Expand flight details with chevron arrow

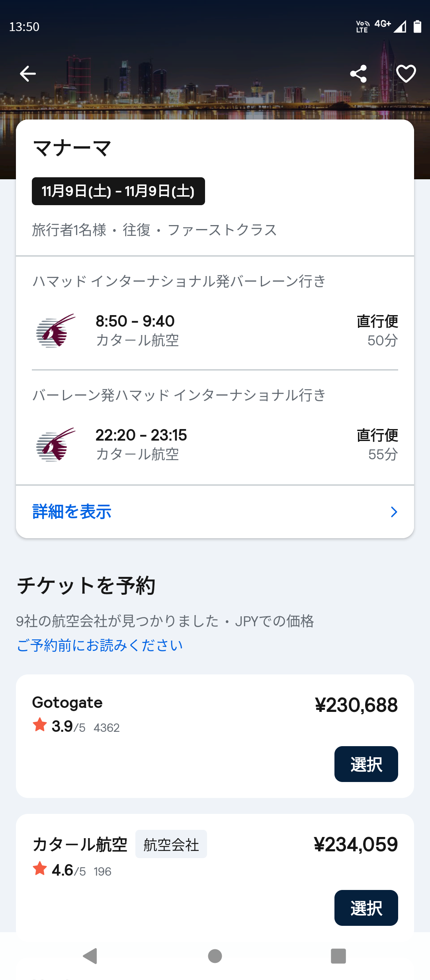(394, 512)
